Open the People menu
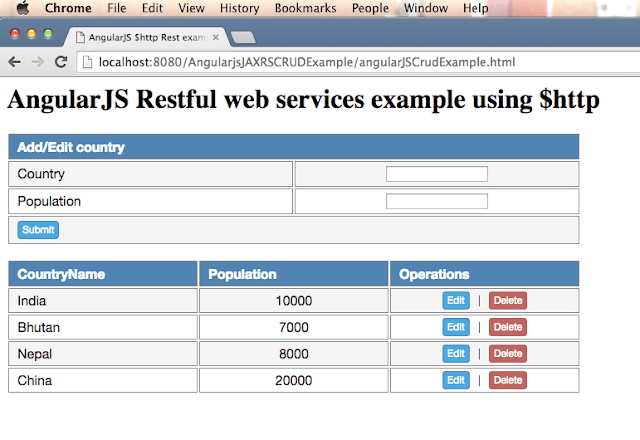Screen dimensions: 640x440 click(370, 8)
